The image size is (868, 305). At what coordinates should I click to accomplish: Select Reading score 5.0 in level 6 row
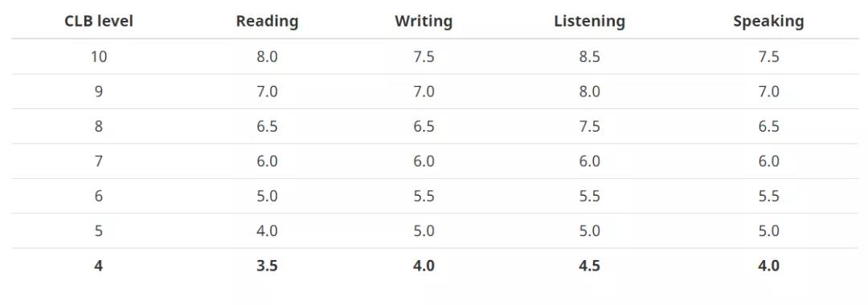267,196
